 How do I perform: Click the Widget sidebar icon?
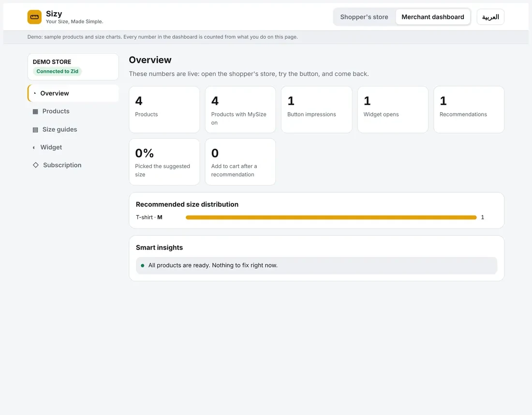click(x=33, y=147)
